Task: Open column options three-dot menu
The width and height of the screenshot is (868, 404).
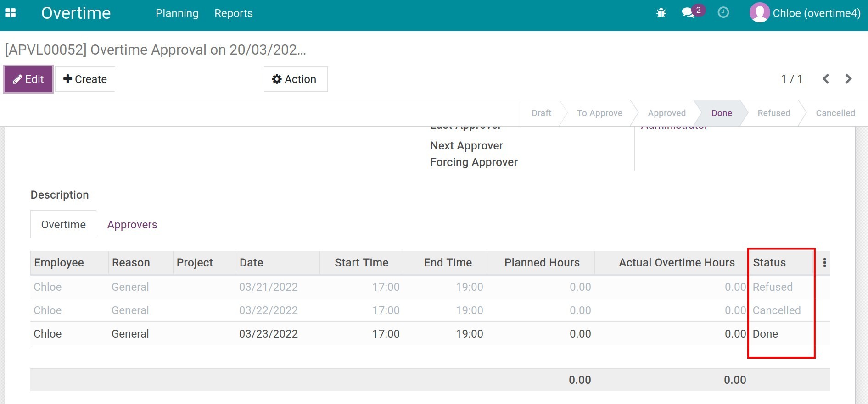Action: [824, 263]
